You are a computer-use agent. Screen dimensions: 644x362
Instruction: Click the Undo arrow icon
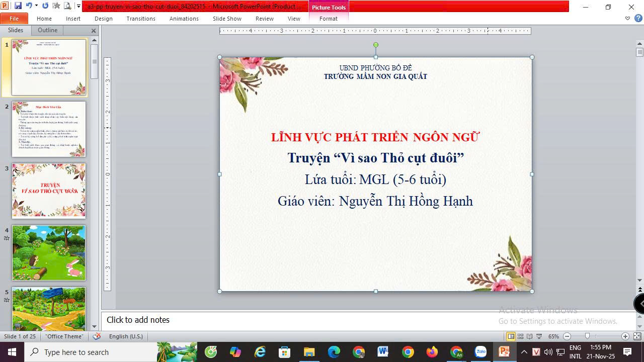(x=29, y=6)
